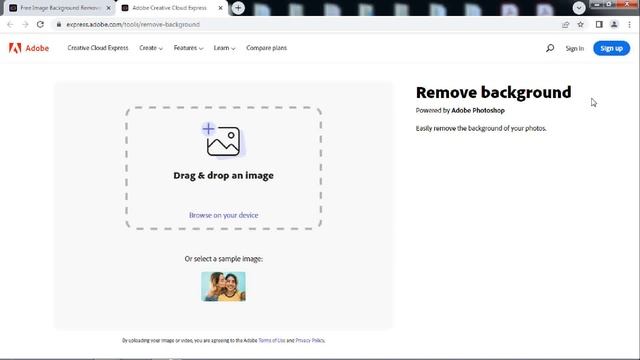
Task: Click the Remove background heading
Action: pos(493,93)
